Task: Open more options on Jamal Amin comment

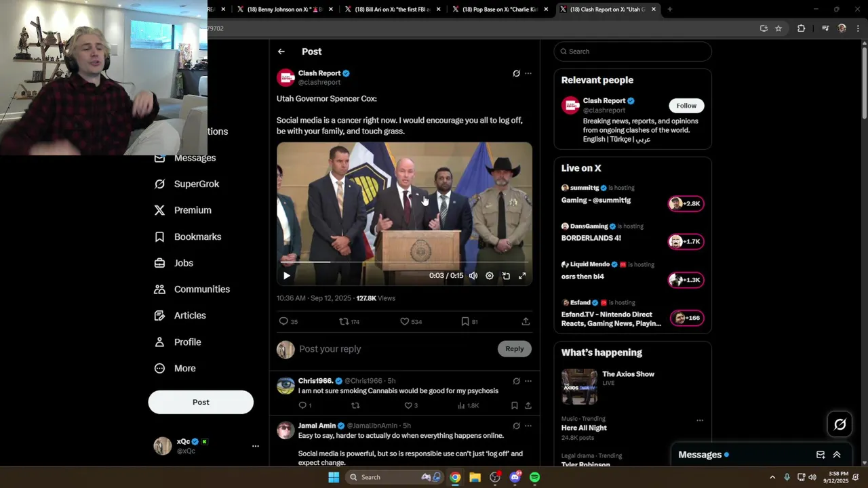Action: pyautogui.click(x=528, y=426)
